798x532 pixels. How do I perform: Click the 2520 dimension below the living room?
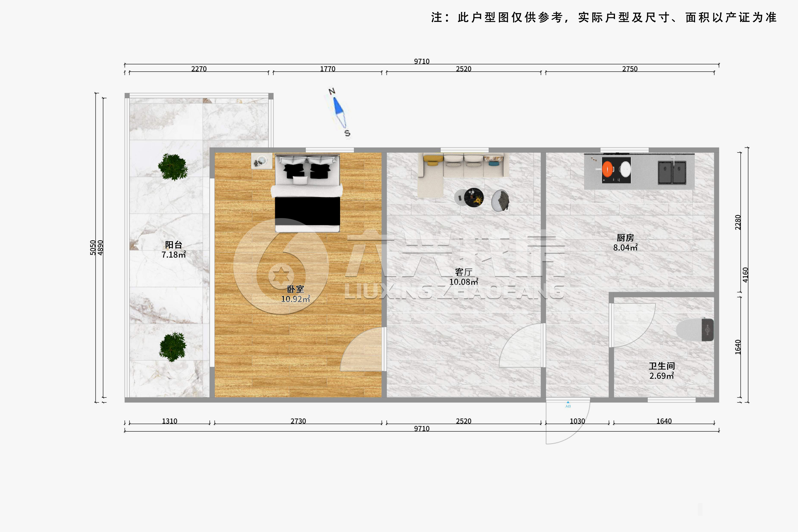click(464, 421)
